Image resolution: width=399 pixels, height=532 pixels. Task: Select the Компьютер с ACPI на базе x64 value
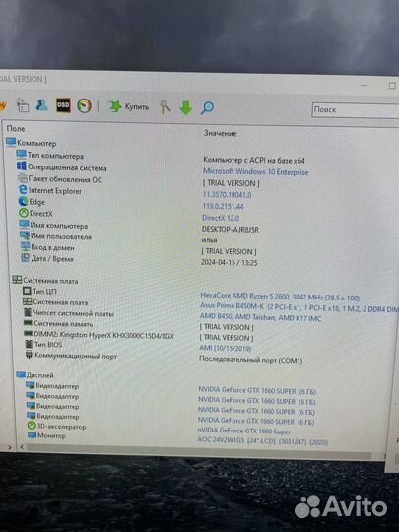254,160
